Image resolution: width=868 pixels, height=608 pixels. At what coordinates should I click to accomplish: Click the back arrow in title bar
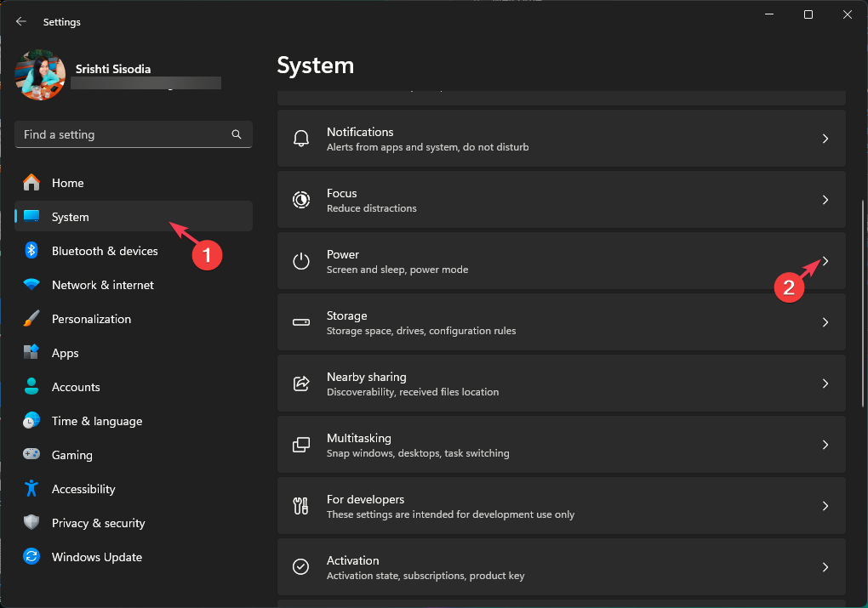coord(21,21)
